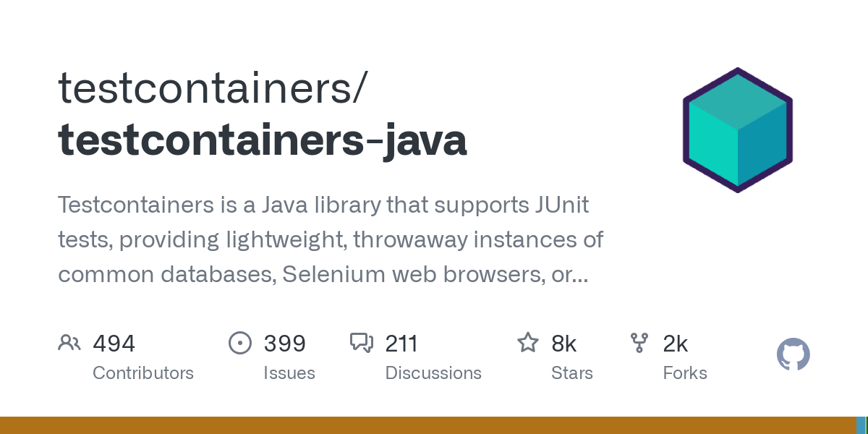Click the Issues label
The image size is (868, 434).
(289, 373)
